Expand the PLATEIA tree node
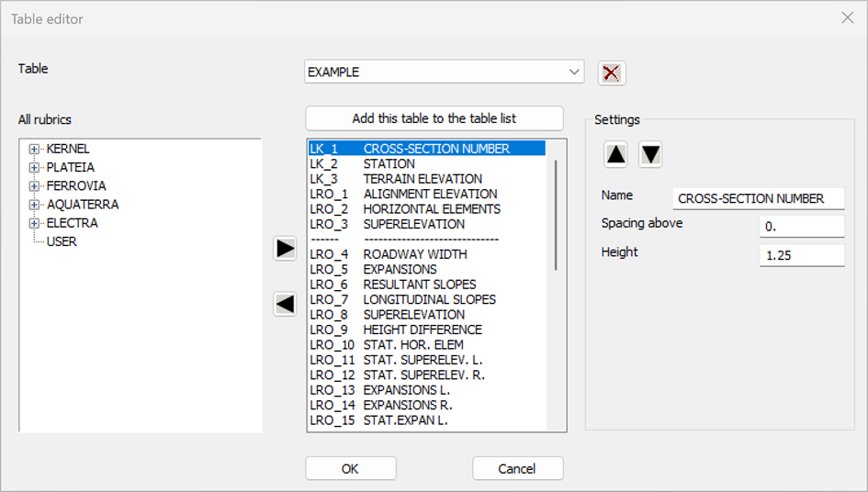The image size is (868, 492). coord(35,167)
